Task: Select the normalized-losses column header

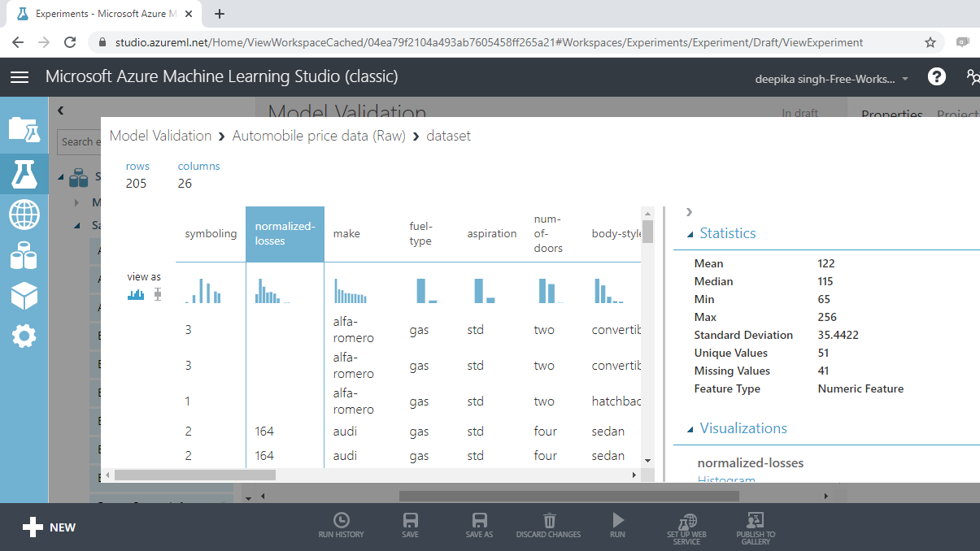Action: [285, 234]
